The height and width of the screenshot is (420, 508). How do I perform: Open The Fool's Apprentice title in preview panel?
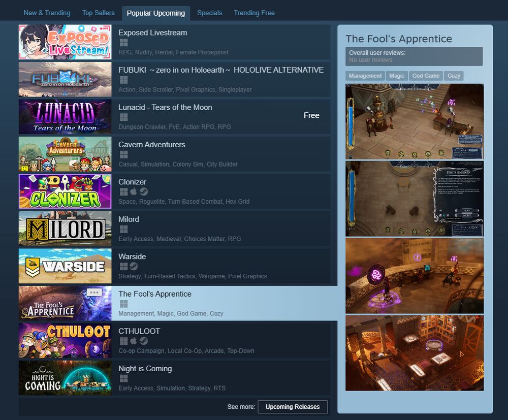399,39
